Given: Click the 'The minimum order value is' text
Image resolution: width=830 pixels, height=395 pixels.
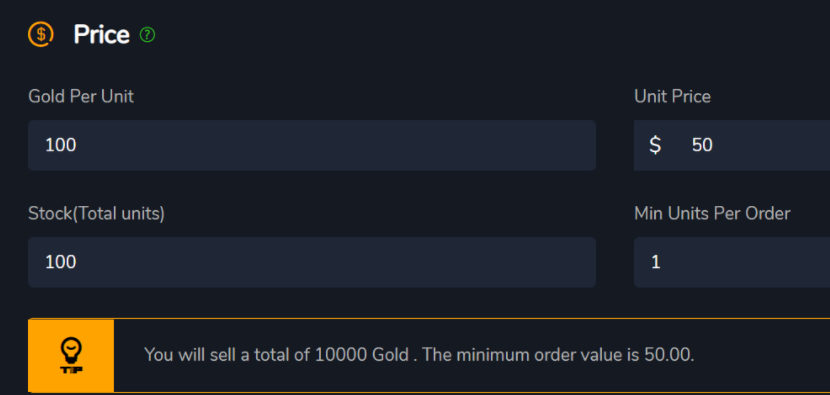Looking at the screenshot, I should click(531, 355).
